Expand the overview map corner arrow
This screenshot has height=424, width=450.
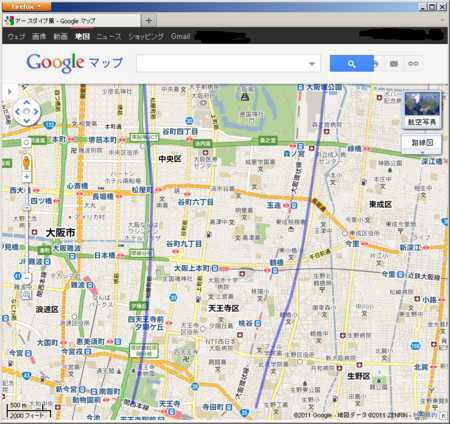(443, 416)
